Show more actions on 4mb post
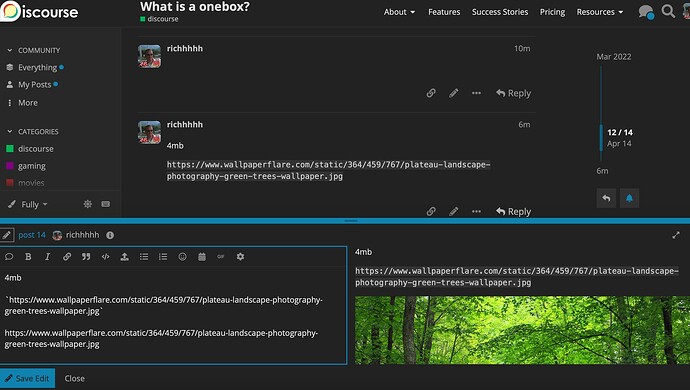 click(476, 211)
